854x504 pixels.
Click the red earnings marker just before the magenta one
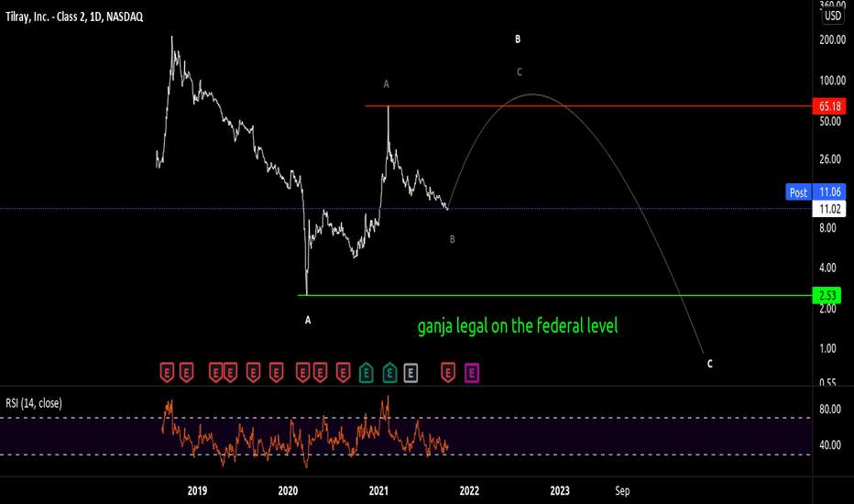(x=448, y=373)
